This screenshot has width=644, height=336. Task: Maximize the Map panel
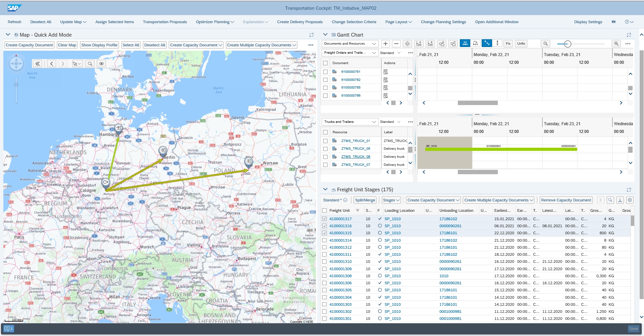pos(312,35)
